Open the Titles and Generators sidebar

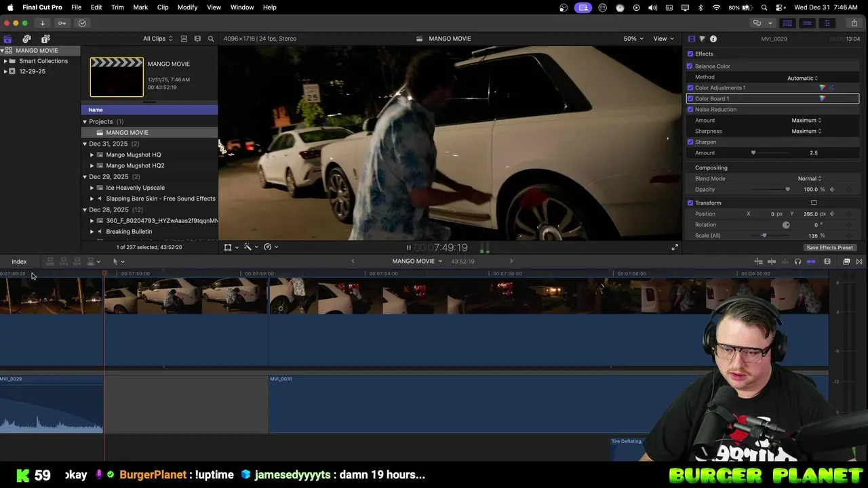45,39
